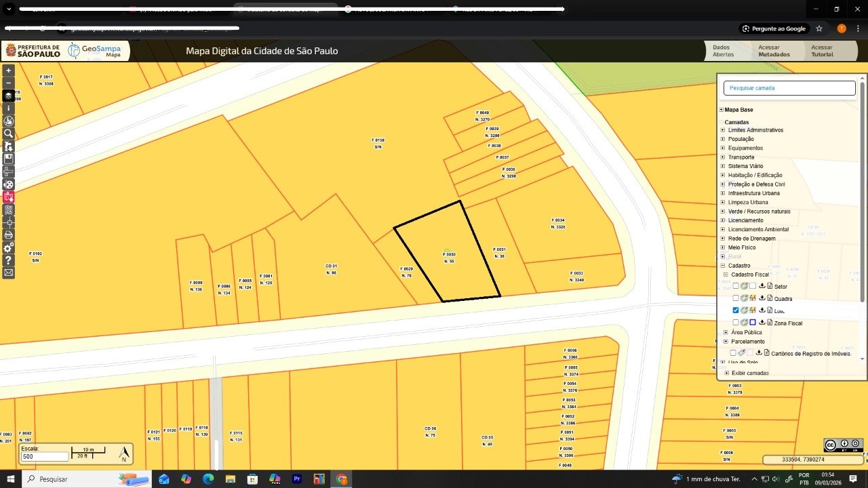Viewport: 868px width, 488px height.
Task: Click the Zona Fiscal blue symbol swatch
Action: coord(753,323)
